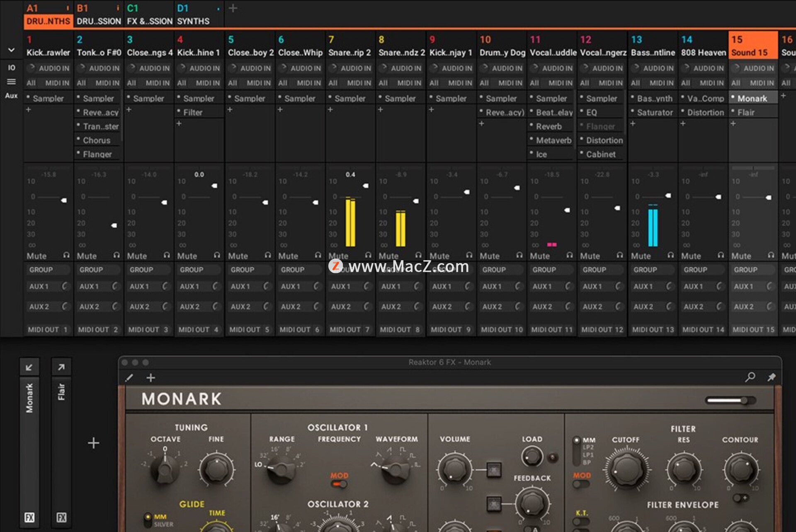Select group tab D1 SYNTHS
The height and width of the screenshot is (532, 796).
tap(199, 15)
